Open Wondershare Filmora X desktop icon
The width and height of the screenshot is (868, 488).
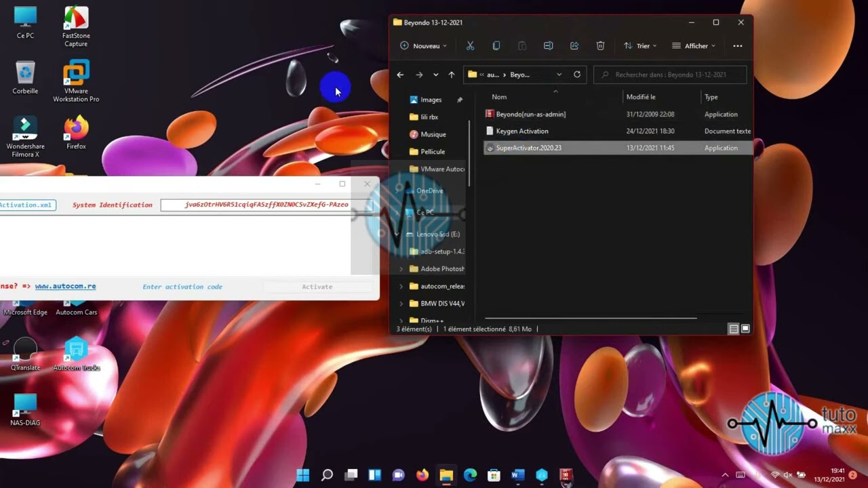tap(25, 137)
